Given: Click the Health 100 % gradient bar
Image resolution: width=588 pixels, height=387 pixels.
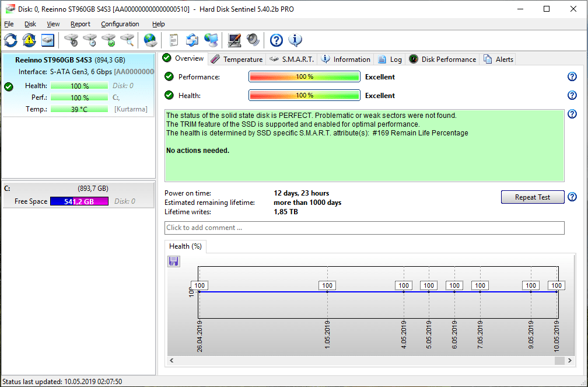Looking at the screenshot, I should (304, 95).
